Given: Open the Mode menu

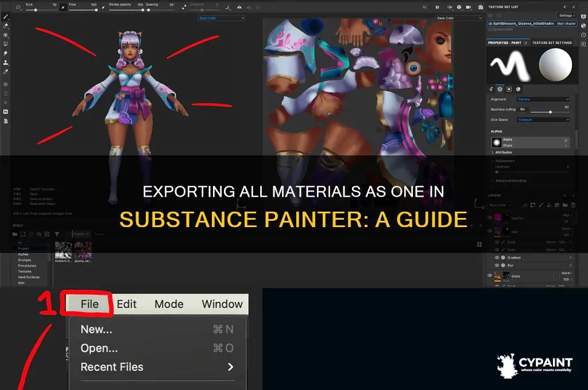Looking at the screenshot, I should [x=169, y=304].
